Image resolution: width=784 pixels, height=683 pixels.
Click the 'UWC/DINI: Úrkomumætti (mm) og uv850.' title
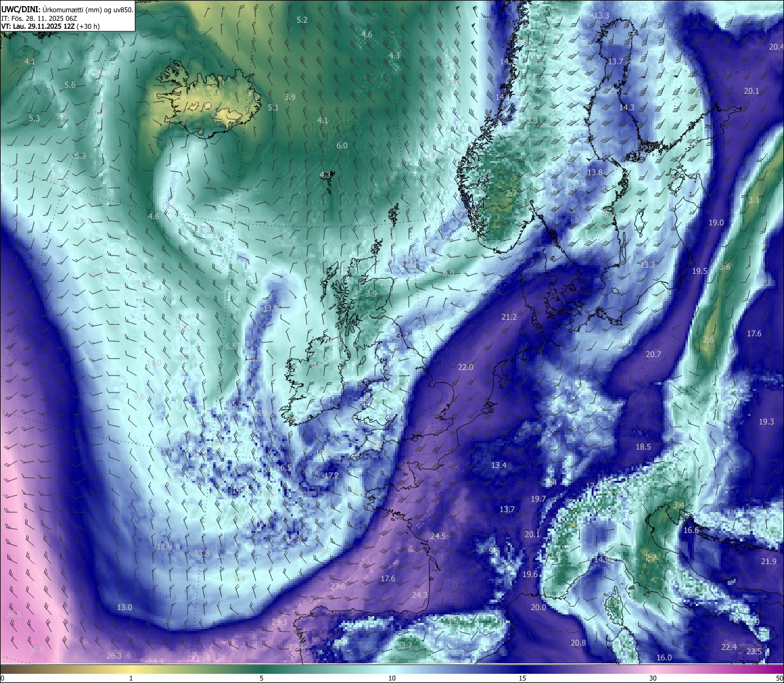[67, 10]
